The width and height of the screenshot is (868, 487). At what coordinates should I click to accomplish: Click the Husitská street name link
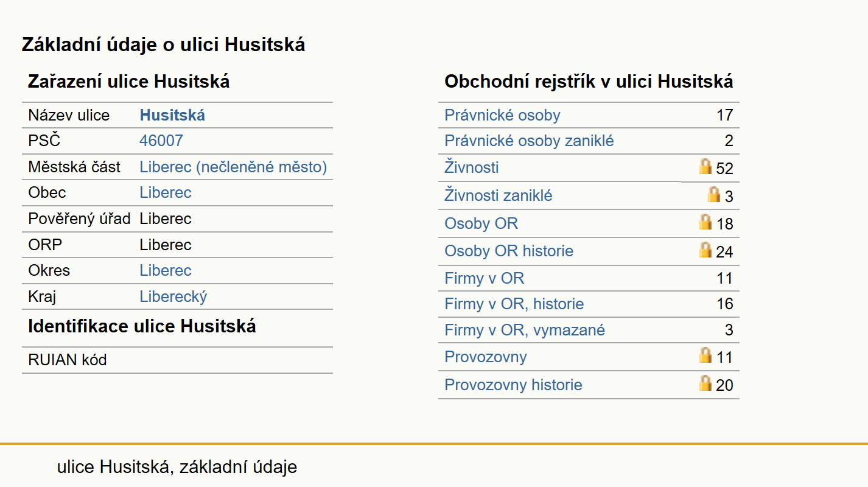point(172,115)
